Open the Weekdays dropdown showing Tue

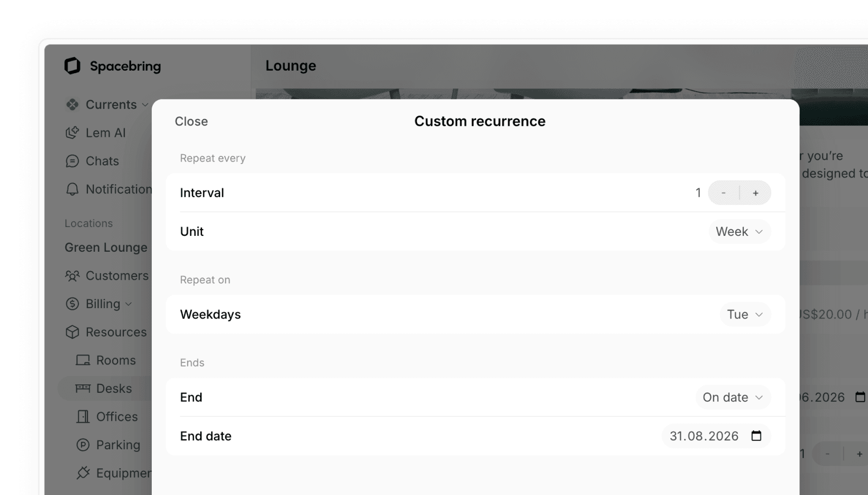click(745, 314)
